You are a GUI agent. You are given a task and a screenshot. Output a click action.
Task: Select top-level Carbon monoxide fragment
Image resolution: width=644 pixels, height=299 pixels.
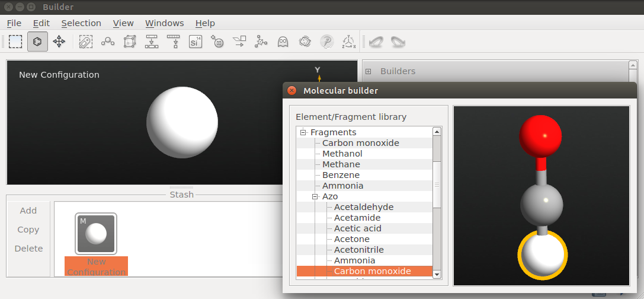point(361,143)
